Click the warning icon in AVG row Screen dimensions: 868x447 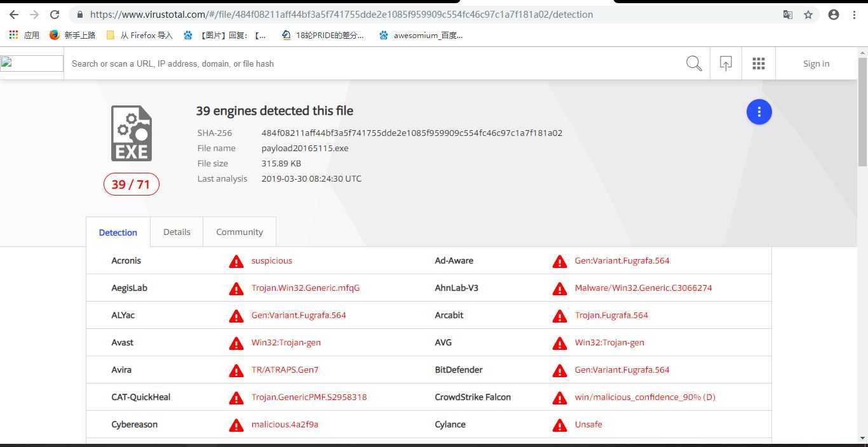coord(560,343)
